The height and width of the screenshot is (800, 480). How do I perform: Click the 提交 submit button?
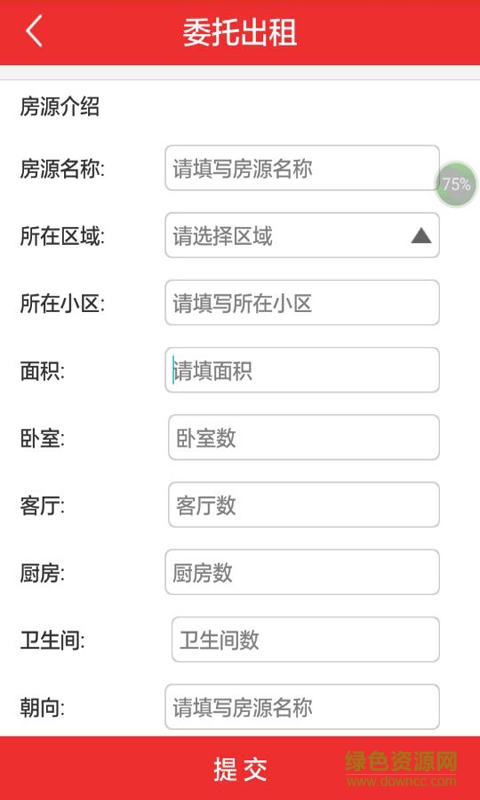(x=240, y=768)
